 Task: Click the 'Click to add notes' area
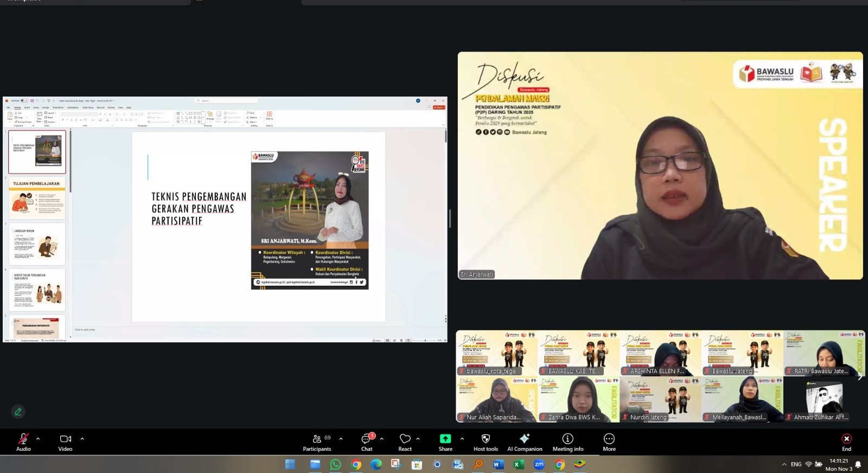85,330
